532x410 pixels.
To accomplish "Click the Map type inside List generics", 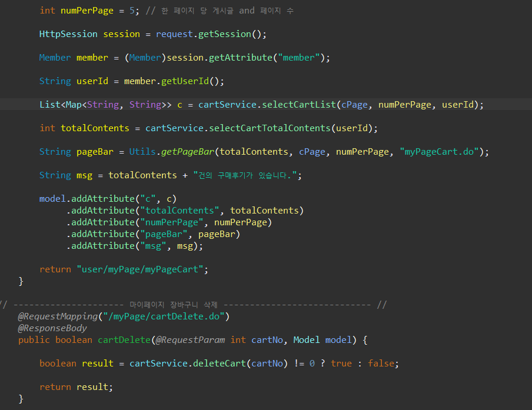I will click(74, 105).
